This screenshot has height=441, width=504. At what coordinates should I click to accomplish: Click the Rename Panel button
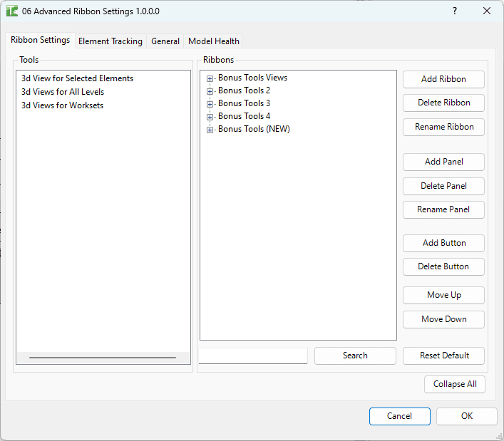[443, 209]
